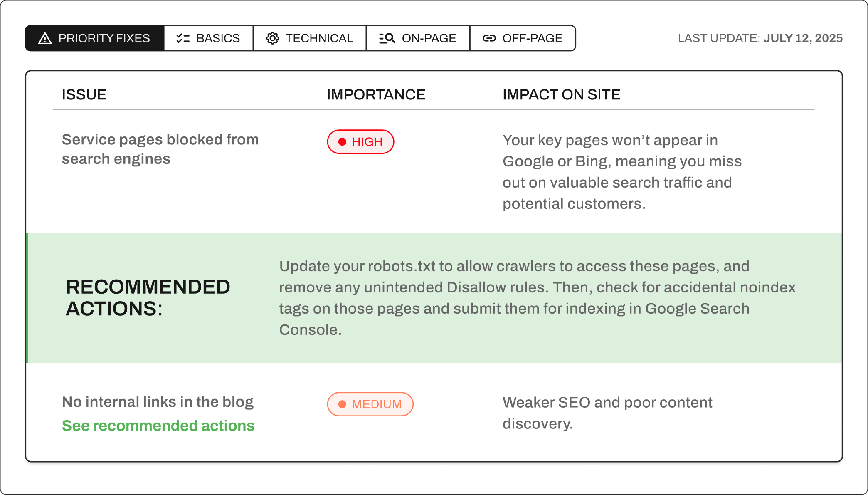Click the checklist icon beside Basics
Screen dimensions: 868x495
click(183, 38)
